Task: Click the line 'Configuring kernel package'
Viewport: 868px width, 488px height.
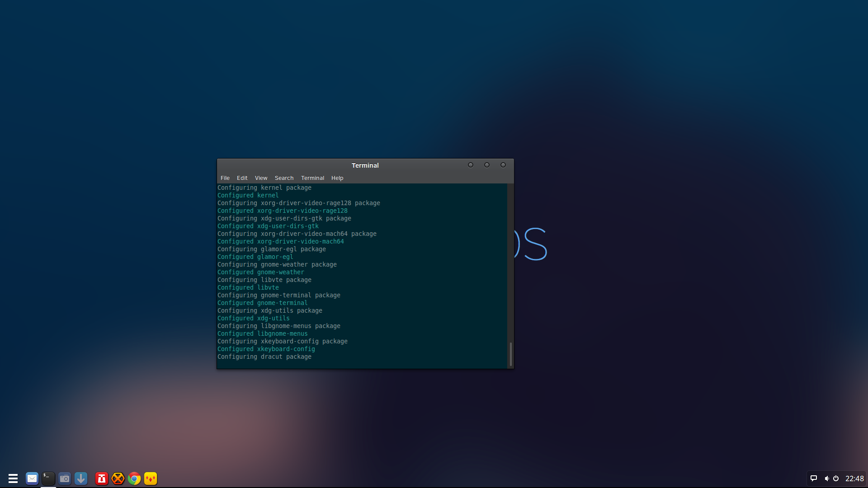Action: (264, 188)
